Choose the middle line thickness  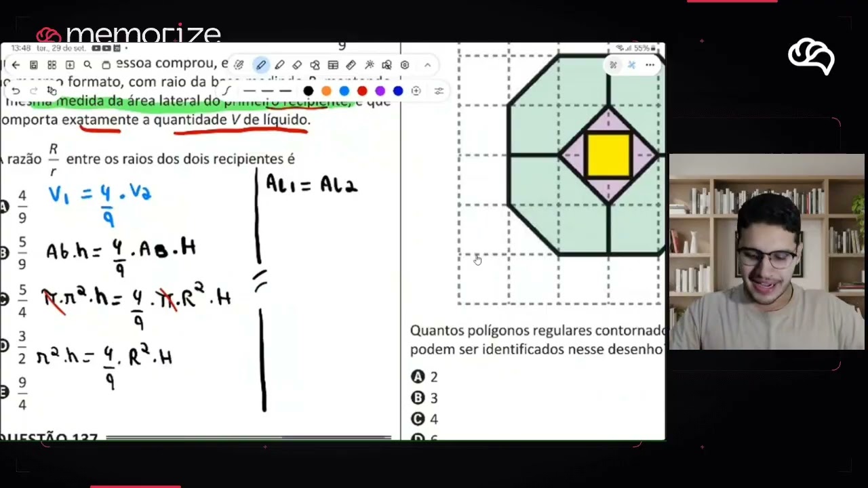tap(267, 91)
